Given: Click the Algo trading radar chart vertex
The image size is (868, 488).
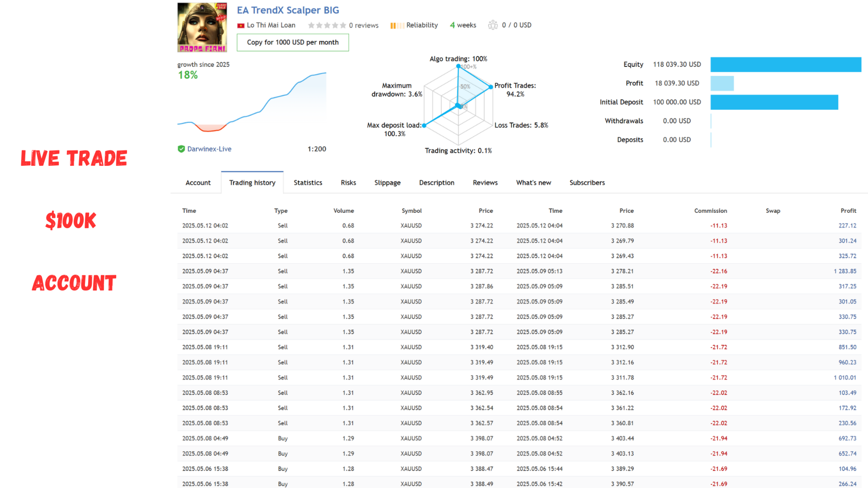Looking at the screenshot, I should [458, 66].
